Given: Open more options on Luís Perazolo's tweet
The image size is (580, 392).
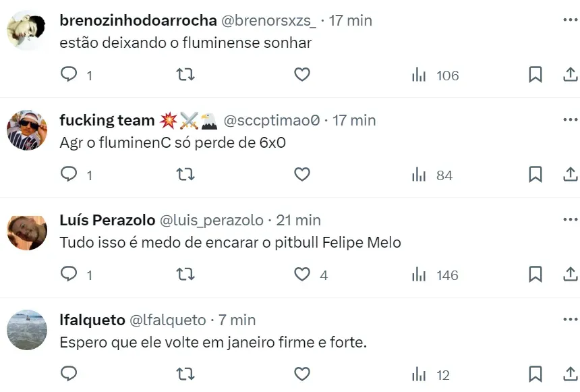Looking at the screenshot, I should (x=570, y=220).
